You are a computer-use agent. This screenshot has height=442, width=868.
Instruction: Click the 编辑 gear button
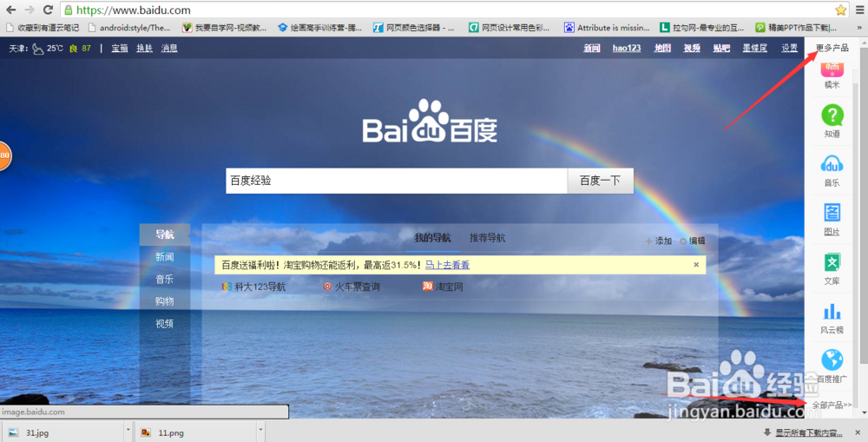[693, 241]
